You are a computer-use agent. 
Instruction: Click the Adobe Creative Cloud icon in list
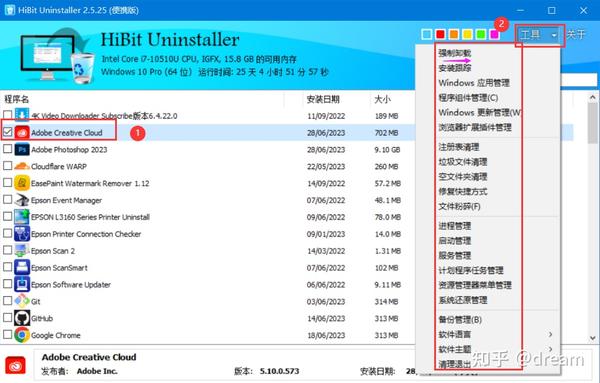[x=22, y=132]
